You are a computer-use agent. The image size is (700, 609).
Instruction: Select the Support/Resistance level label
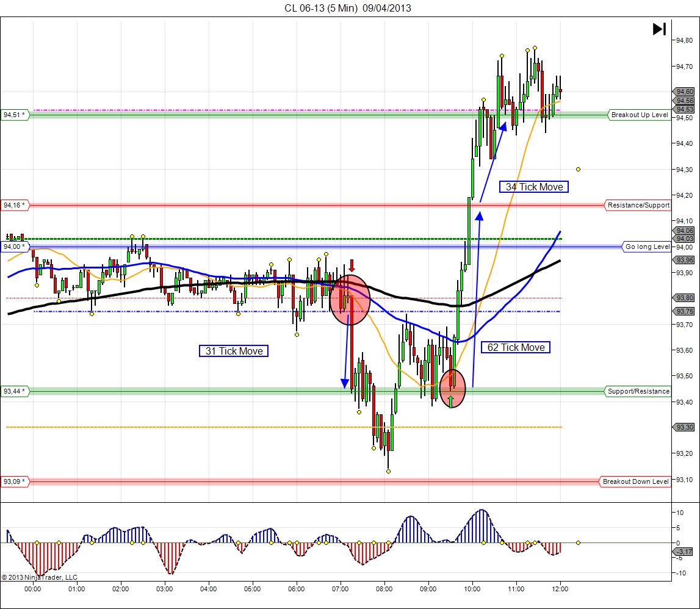coord(638,391)
